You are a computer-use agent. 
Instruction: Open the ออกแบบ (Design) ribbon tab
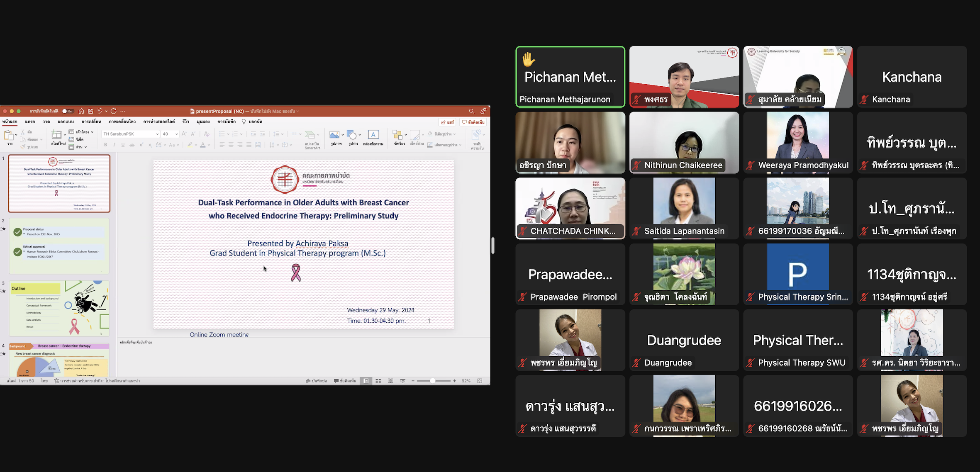(66, 122)
